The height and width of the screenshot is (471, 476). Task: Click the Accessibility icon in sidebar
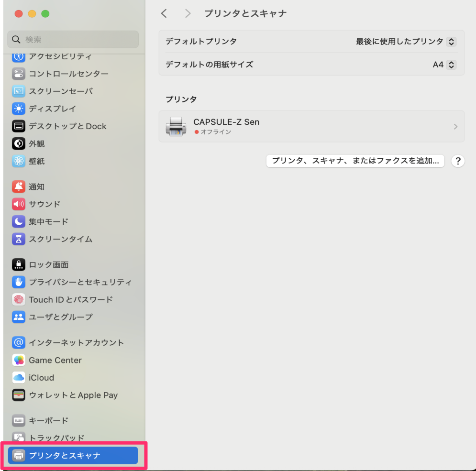(x=19, y=56)
